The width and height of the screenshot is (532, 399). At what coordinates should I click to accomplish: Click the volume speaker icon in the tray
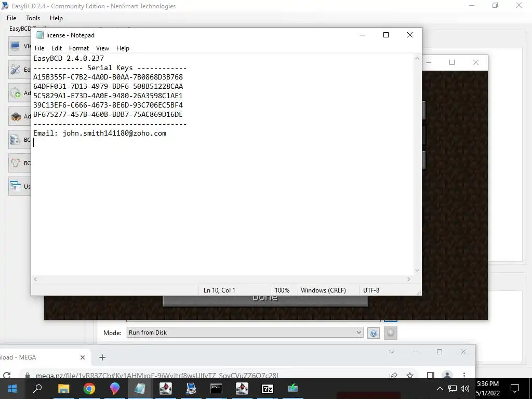[x=465, y=389]
